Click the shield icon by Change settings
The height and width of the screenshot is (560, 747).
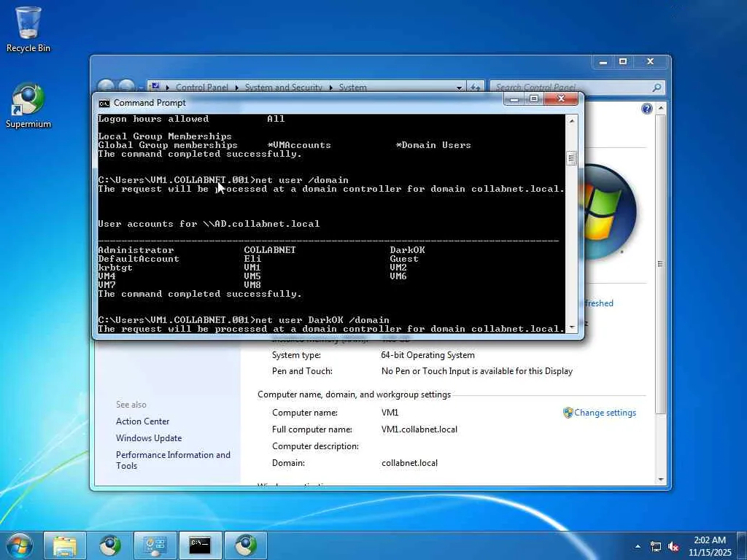(x=568, y=413)
